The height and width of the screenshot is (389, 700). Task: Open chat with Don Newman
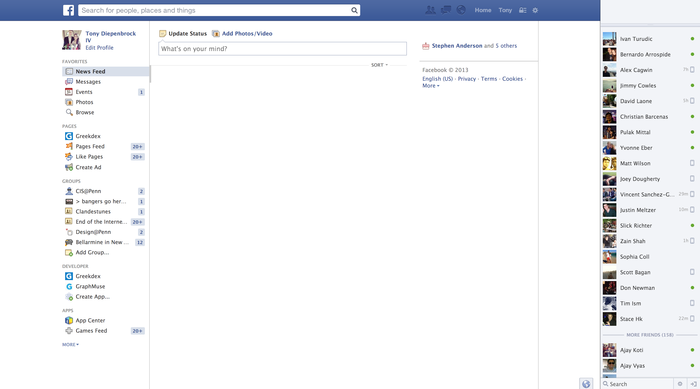click(650, 288)
